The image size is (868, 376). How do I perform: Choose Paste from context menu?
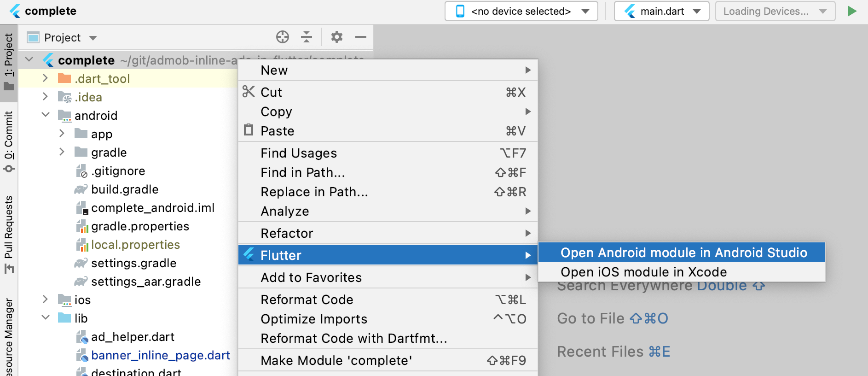(388, 131)
